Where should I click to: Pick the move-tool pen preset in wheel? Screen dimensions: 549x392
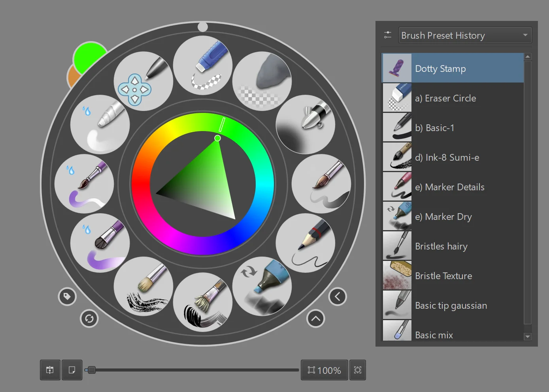pyautogui.click(x=143, y=81)
